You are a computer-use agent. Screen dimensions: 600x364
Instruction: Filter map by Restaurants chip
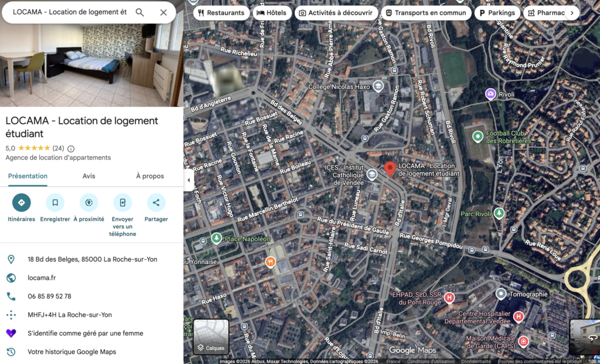pos(221,13)
